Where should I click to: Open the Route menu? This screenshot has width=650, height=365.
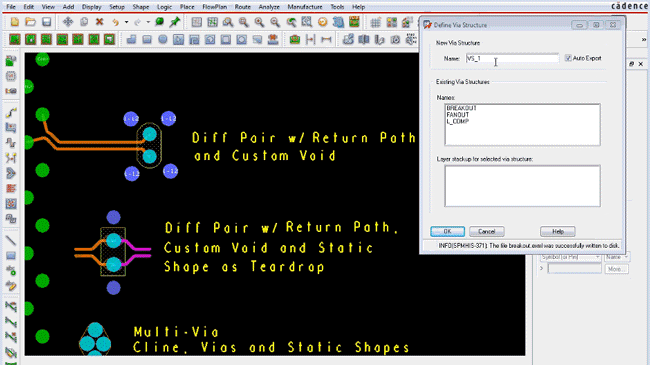(243, 7)
